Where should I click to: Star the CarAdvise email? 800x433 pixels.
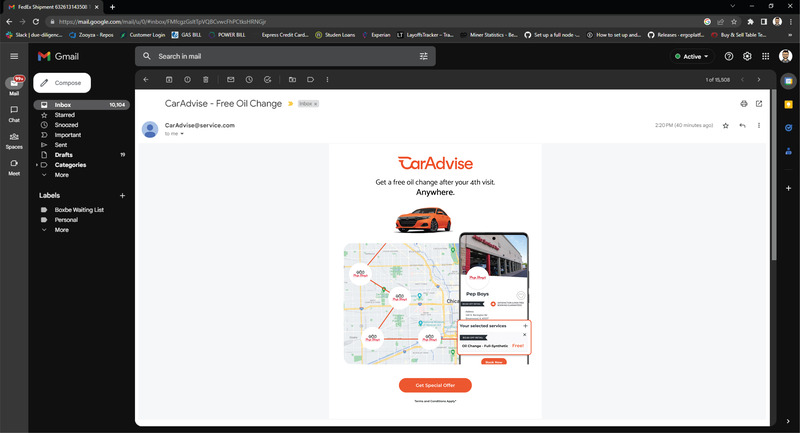click(x=726, y=125)
